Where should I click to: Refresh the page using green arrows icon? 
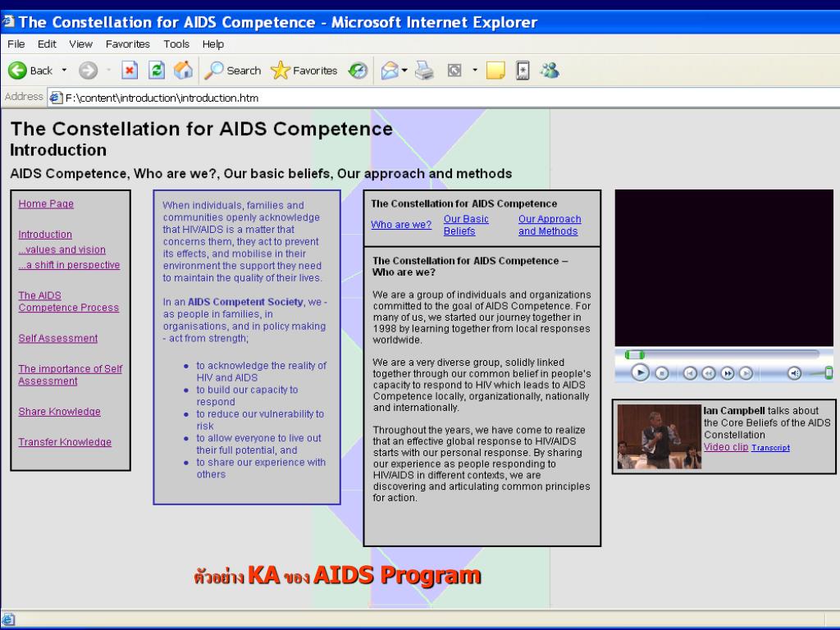click(157, 71)
